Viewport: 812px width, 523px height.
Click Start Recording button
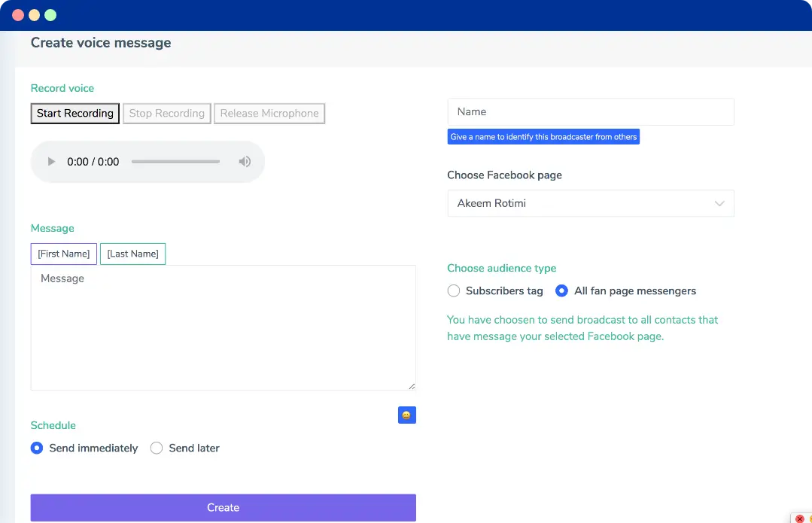(x=75, y=114)
